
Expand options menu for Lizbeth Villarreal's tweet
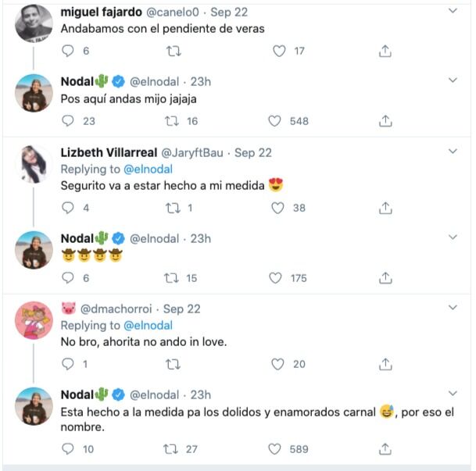(453, 152)
